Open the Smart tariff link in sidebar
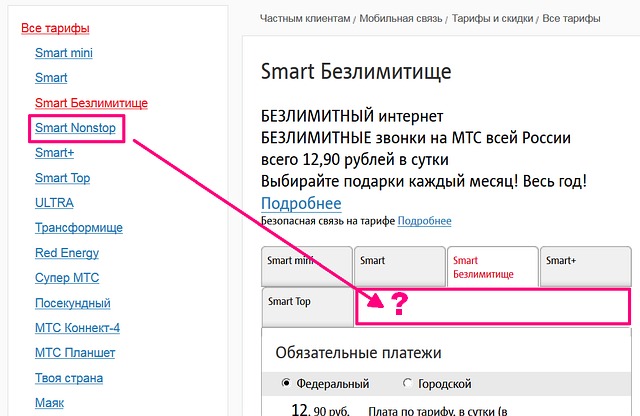Viewport: 640px width, 416px height. pos(51,78)
